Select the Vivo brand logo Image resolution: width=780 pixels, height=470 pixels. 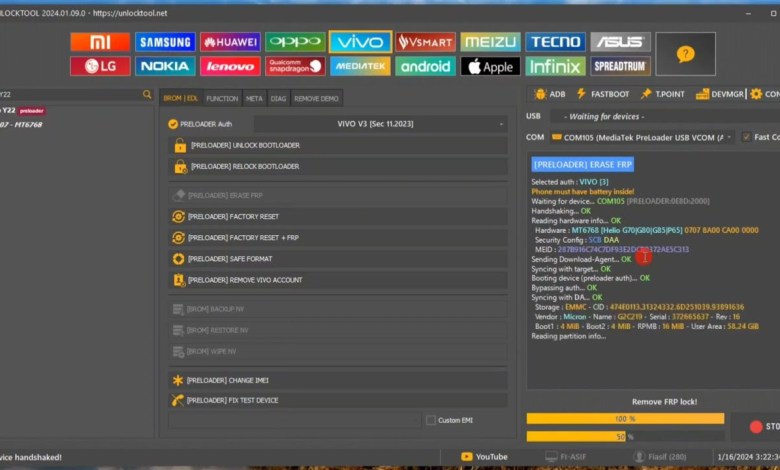coord(360,42)
